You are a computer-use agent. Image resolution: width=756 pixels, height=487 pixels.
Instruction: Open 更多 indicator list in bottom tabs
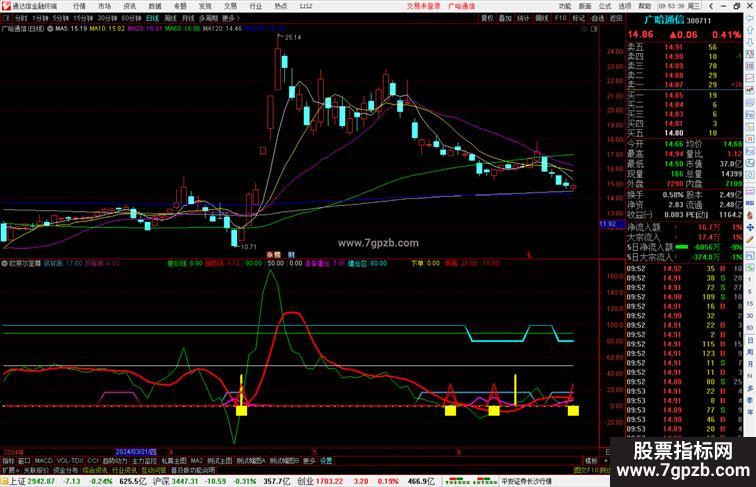click(x=309, y=461)
